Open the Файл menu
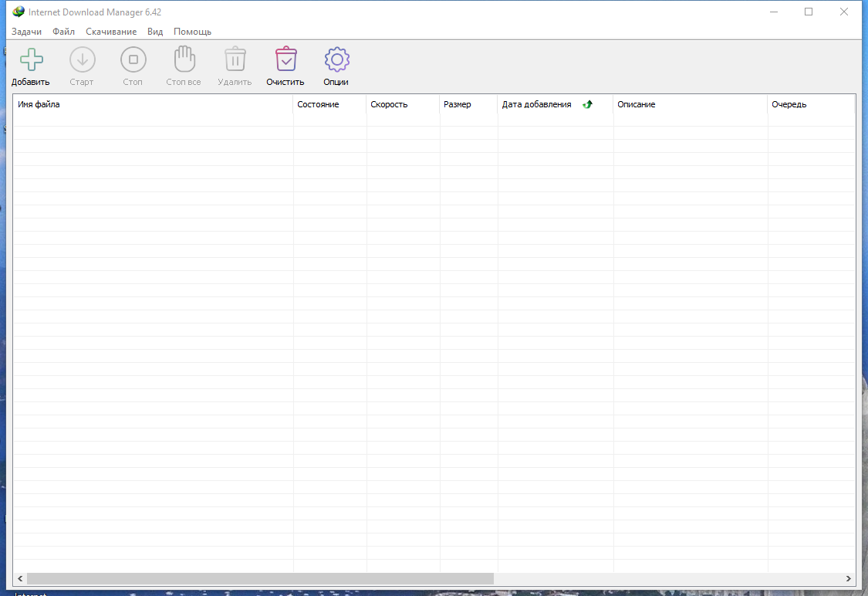 [x=63, y=32]
